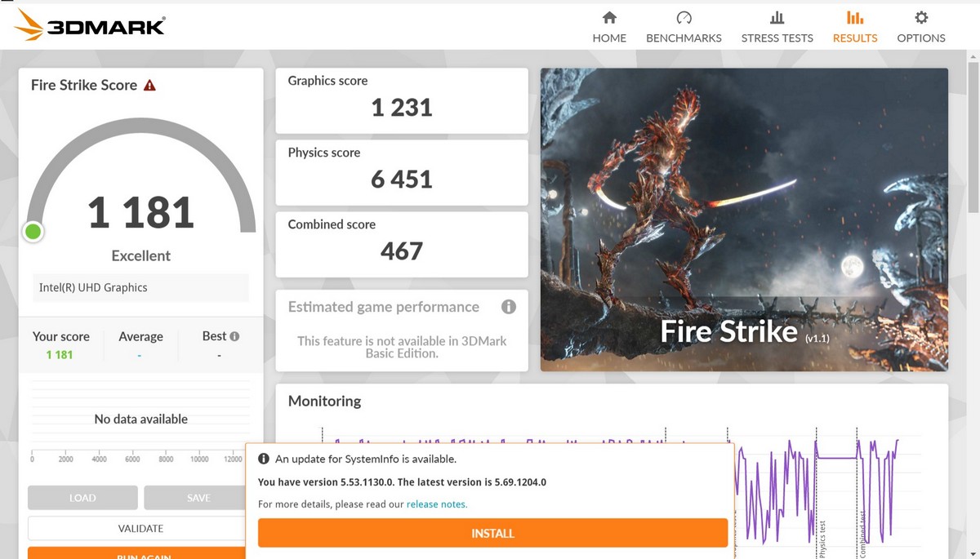Click the 3DMark logo

(x=90, y=25)
